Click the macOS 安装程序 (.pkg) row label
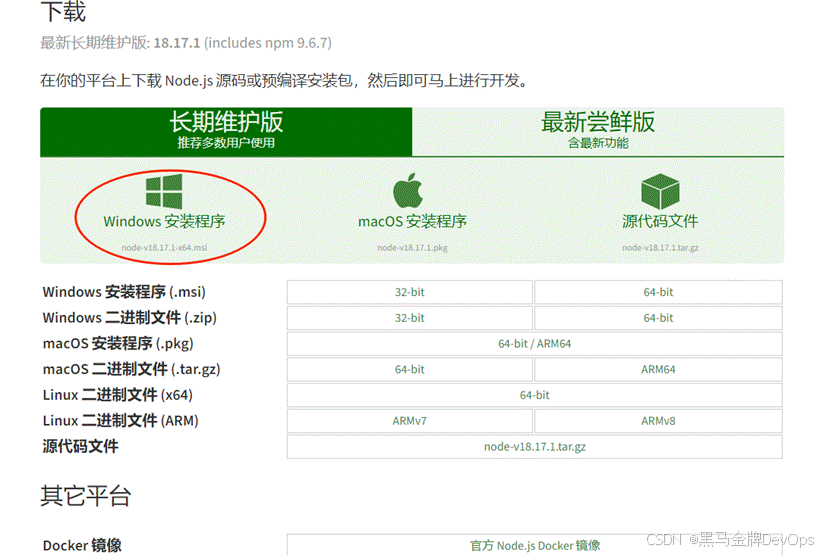Image resolution: width=829 pixels, height=555 pixels. click(x=118, y=344)
